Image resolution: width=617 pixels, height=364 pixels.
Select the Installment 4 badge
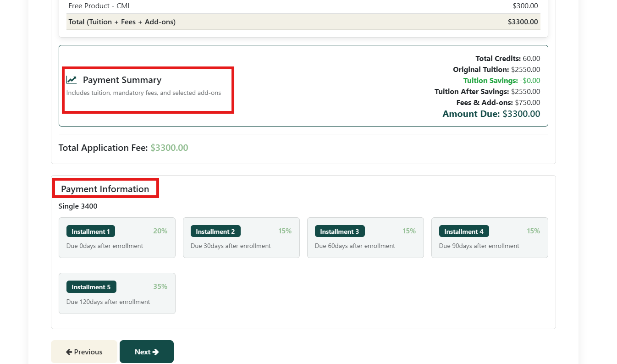tap(463, 232)
